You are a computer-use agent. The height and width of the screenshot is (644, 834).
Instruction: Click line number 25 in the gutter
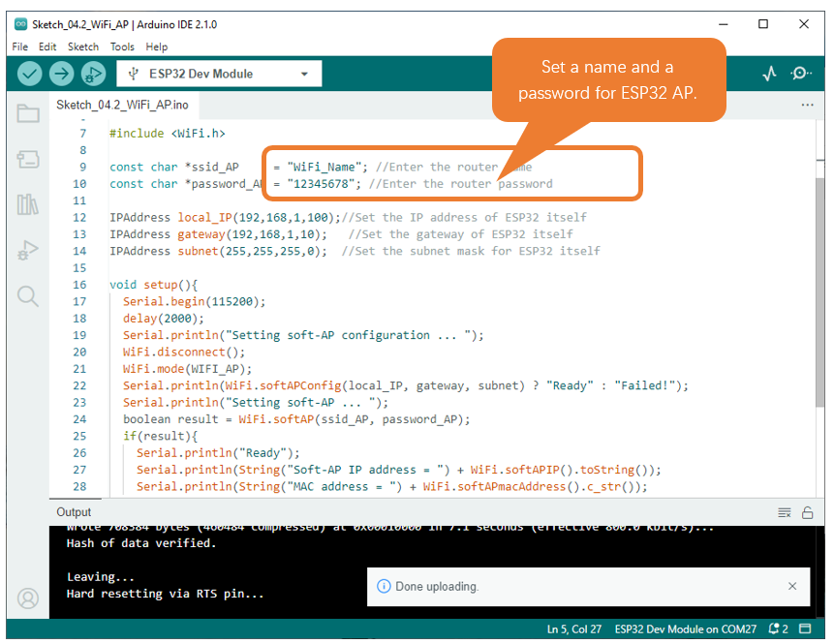[x=79, y=436]
